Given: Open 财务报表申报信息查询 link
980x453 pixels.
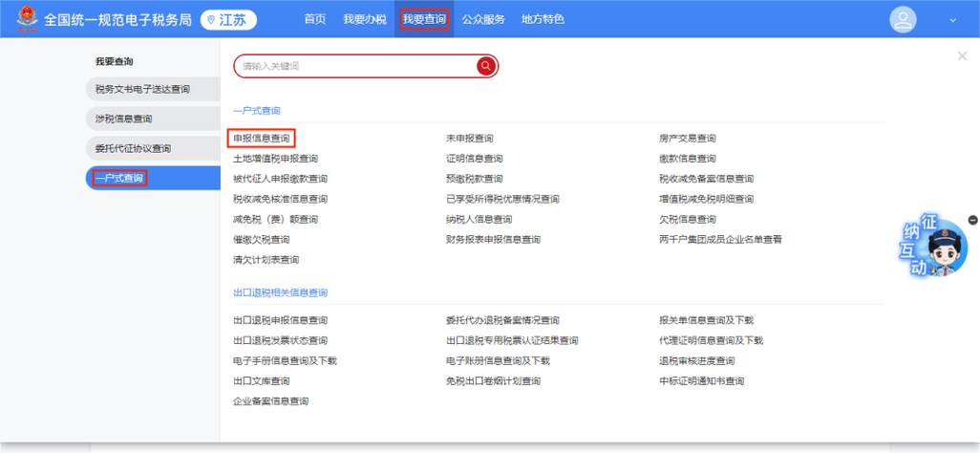Looking at the screenshot, I should (x=493, y=240).
